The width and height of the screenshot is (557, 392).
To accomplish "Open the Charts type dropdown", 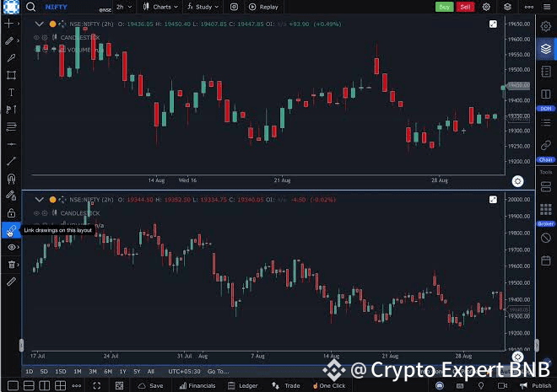I will click(x=160, y=7).
